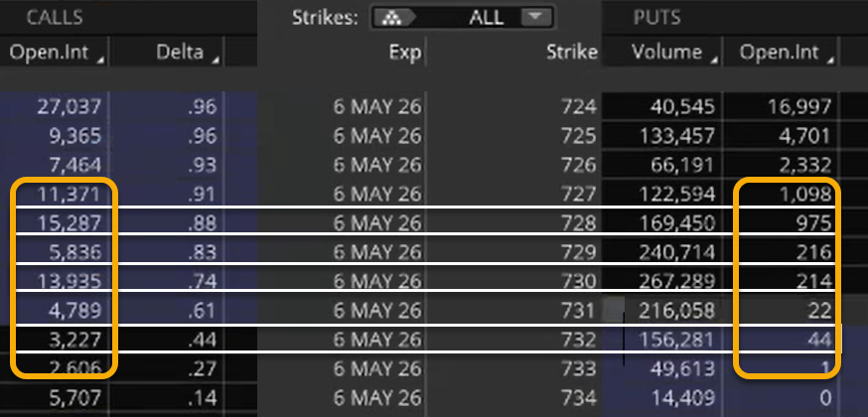Select the PUTS section label

(656, 18)
